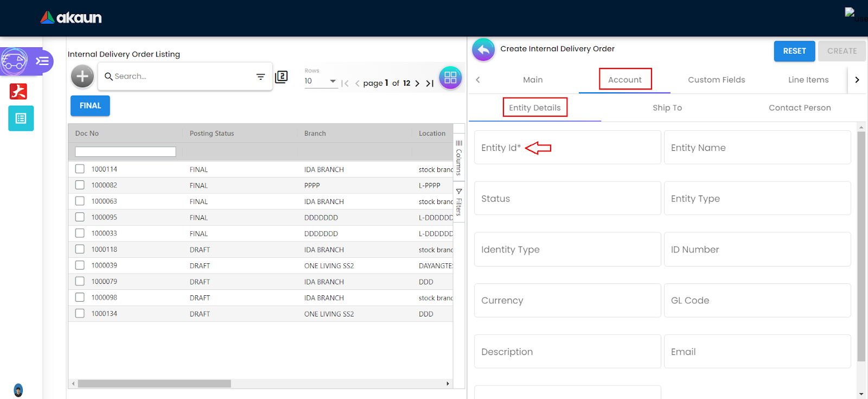Viewport: 868px width, 399px height.
Task: Open the Ship To sub-tab
Action: [x=667, y=107]
